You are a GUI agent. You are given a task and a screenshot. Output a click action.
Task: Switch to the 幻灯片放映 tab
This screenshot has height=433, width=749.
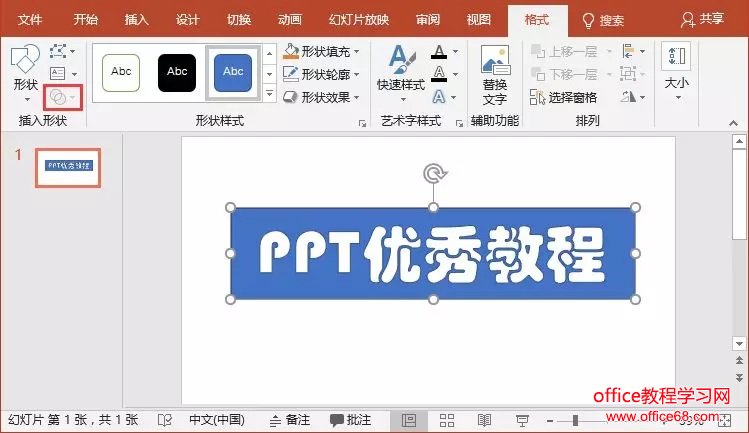pos(359,20)
